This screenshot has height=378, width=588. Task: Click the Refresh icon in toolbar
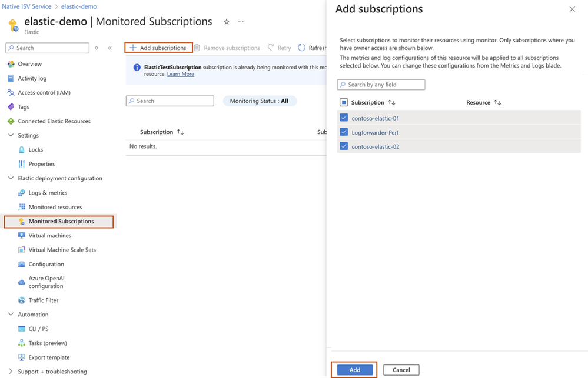pyautogui.click(x=302, y=48)
